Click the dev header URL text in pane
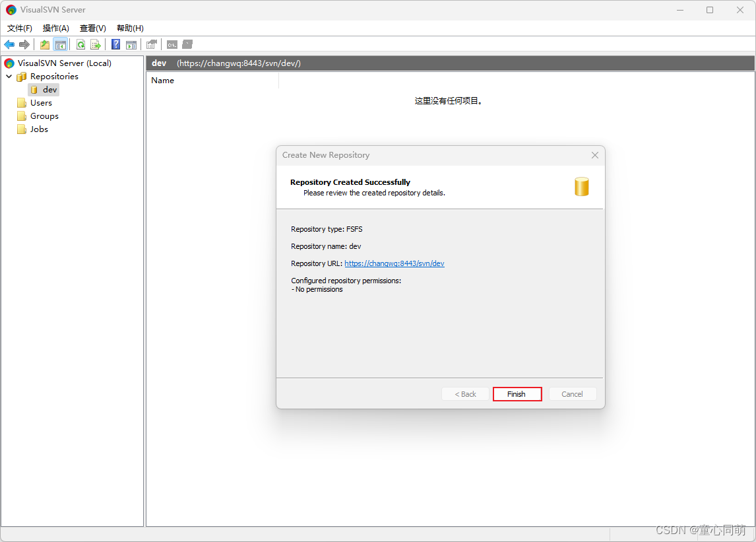 click(x=239, y=63)
